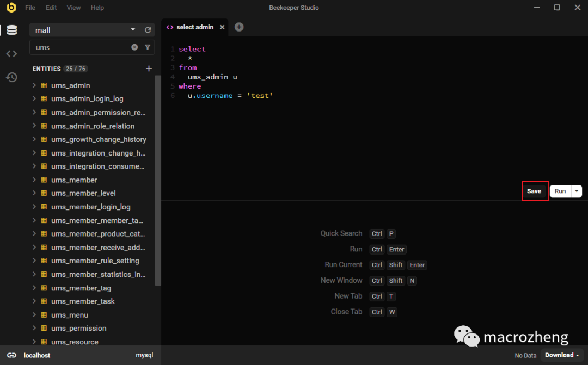
Task: Open the database tables sidebar icon
Action: click(x=11, y=30)
